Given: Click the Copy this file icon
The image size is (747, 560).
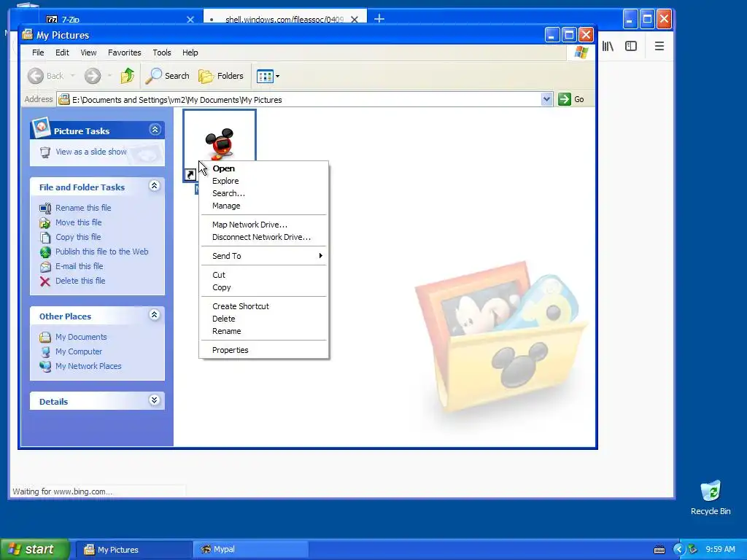Looking at the screenshot, I should 44,237.
